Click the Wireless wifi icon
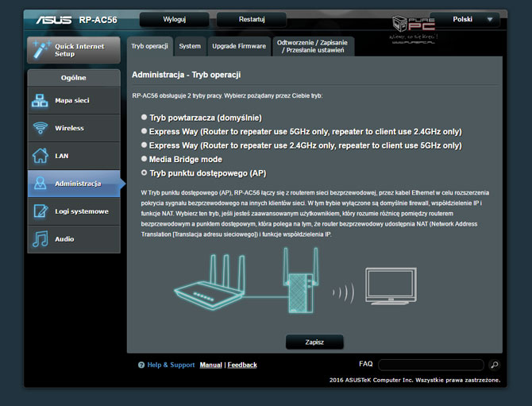The width and height of the screenshot is (532, 406). click(40, 128)
